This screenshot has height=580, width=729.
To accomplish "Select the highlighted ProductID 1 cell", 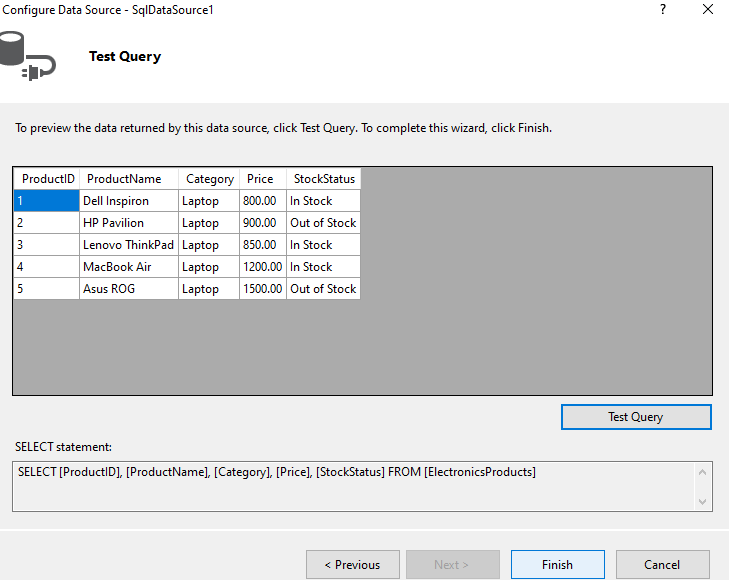I will pos(46,201).
